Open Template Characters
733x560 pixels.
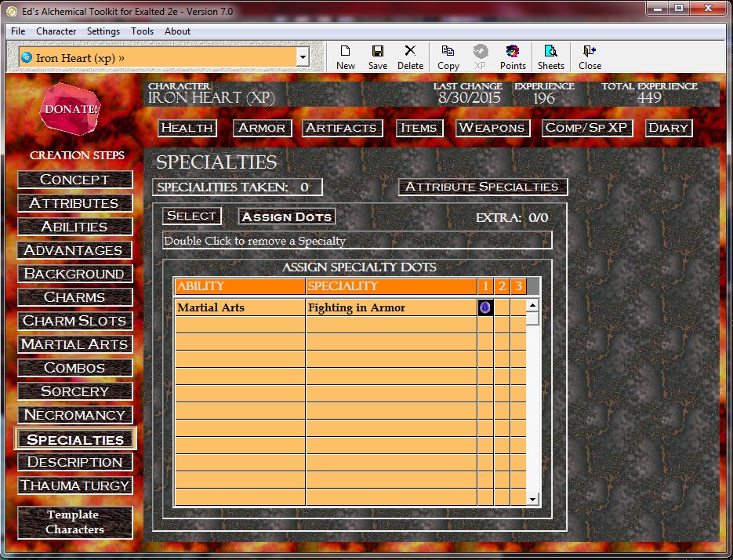(74, 522)
